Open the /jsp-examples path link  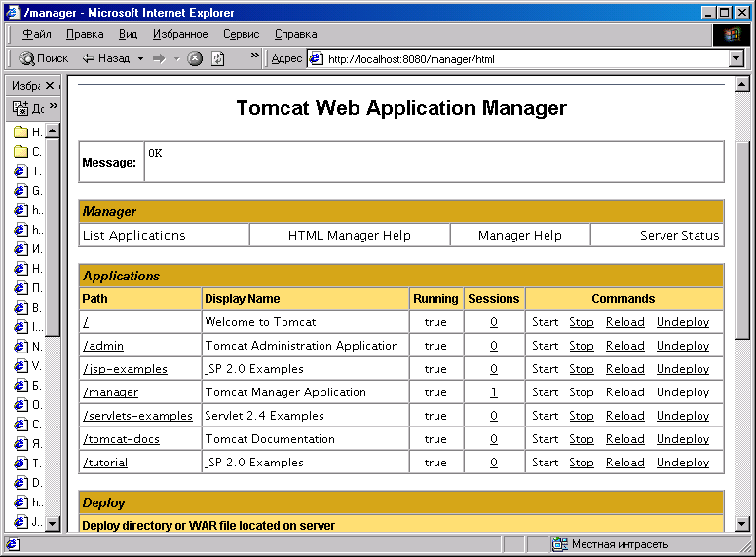[125, 369]
